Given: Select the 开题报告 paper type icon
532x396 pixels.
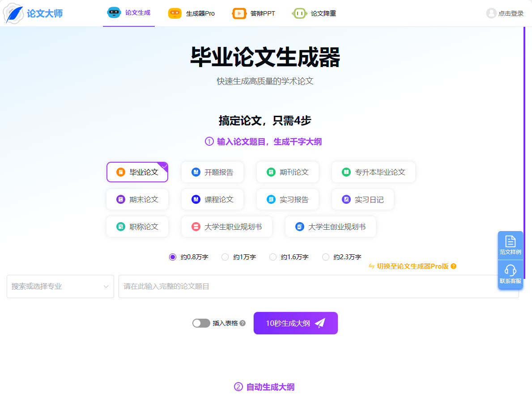Looking at the screenshot, I should point(196,172).
